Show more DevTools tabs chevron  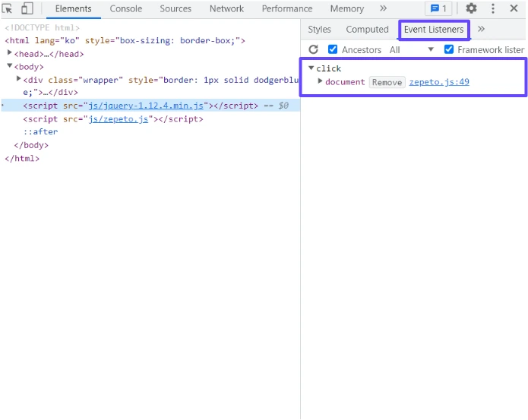[383, 8]
